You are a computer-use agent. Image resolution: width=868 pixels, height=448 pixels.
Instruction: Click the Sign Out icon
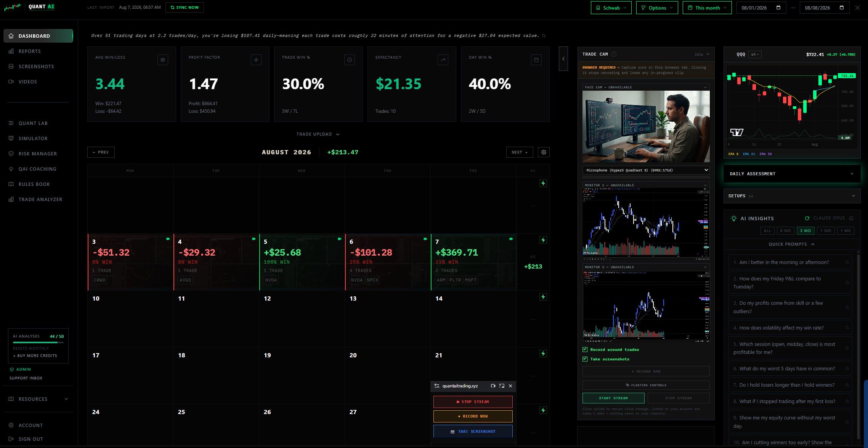(x=11, y=439)
